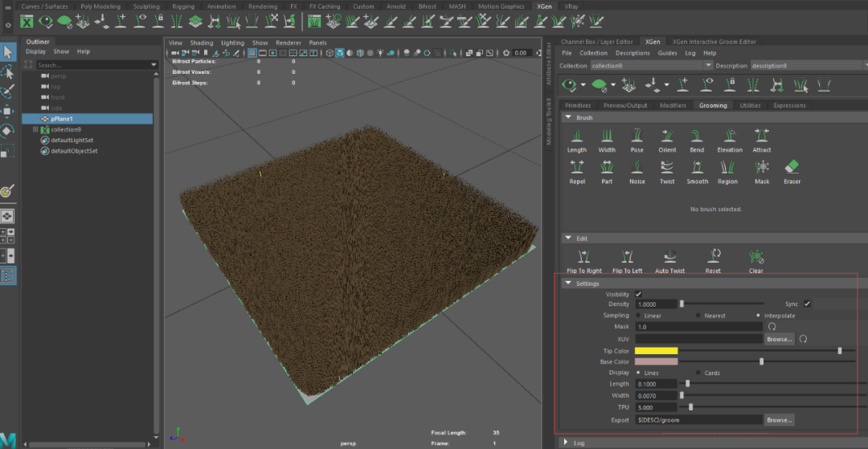The height and width of the screenshot is (449, 868).
Task: Open the Descriptions menu
Action: [x=633, y=53]
